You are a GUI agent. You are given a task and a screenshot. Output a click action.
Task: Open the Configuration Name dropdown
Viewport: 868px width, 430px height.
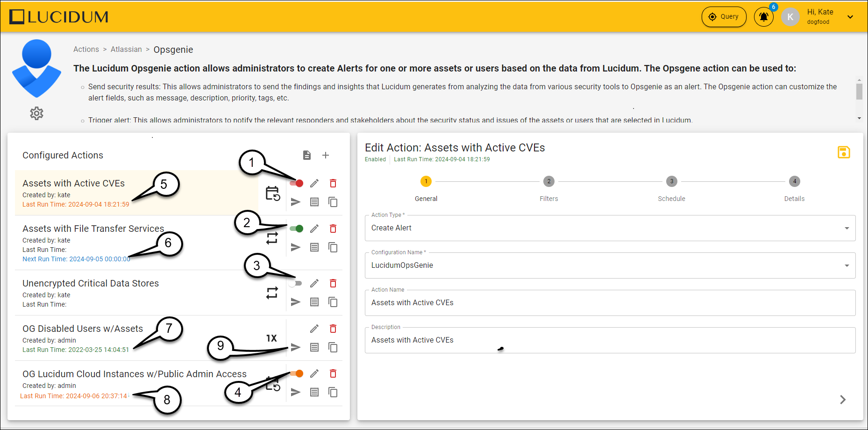(x=610, y=265)
